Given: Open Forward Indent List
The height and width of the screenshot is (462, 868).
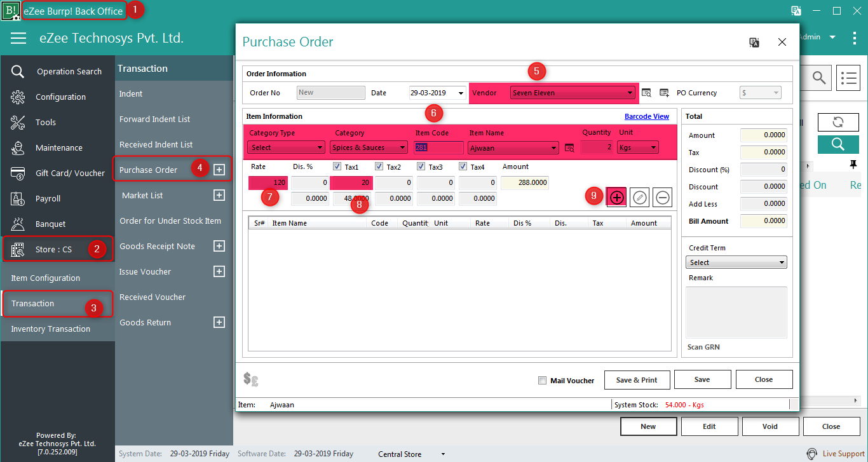Looking at the screenshot, I should click(154, 119).
